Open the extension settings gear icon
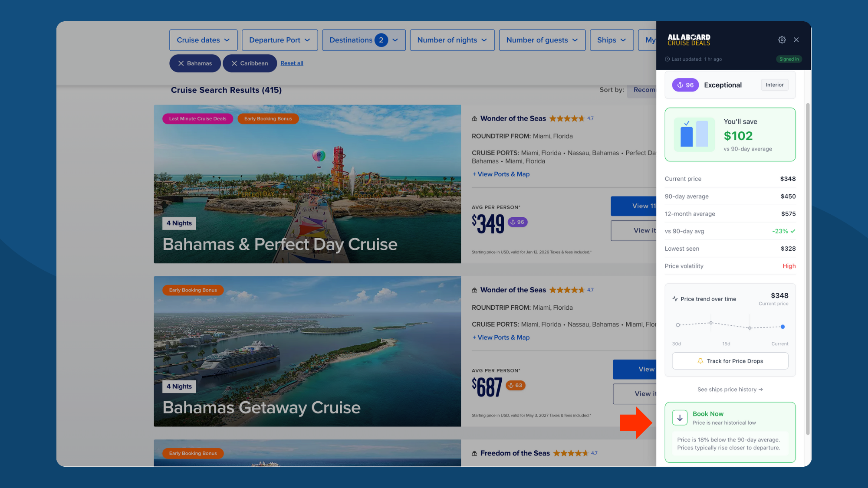This screenshot has height=488, width=868. [782, 40]
